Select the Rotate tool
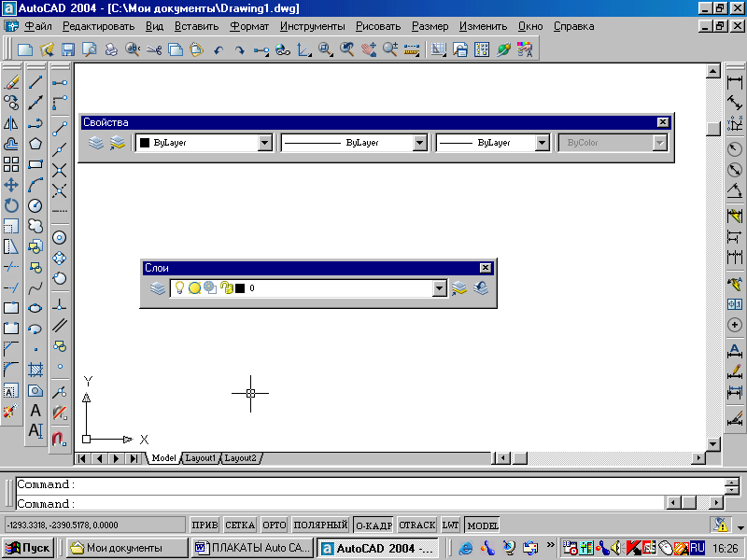This screenshot has height=560, width=747. [x=11, y=205]
